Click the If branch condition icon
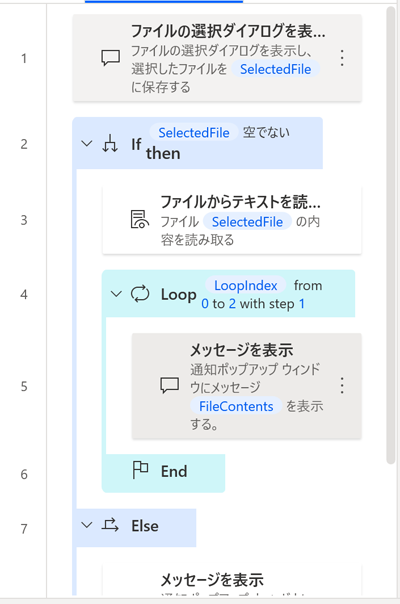400x604 pixels. 110,144
